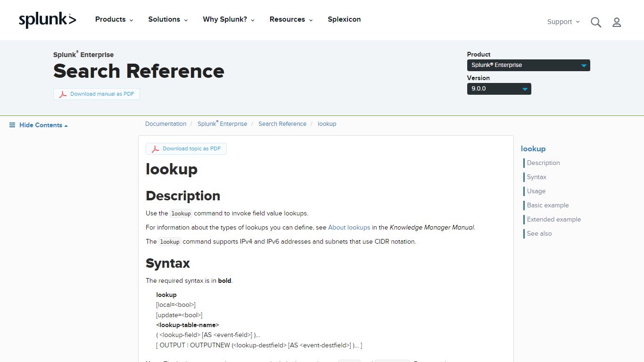Expand the Support dropdown
The width and height of the screenshot is (644, 362).
click(563, 22)
